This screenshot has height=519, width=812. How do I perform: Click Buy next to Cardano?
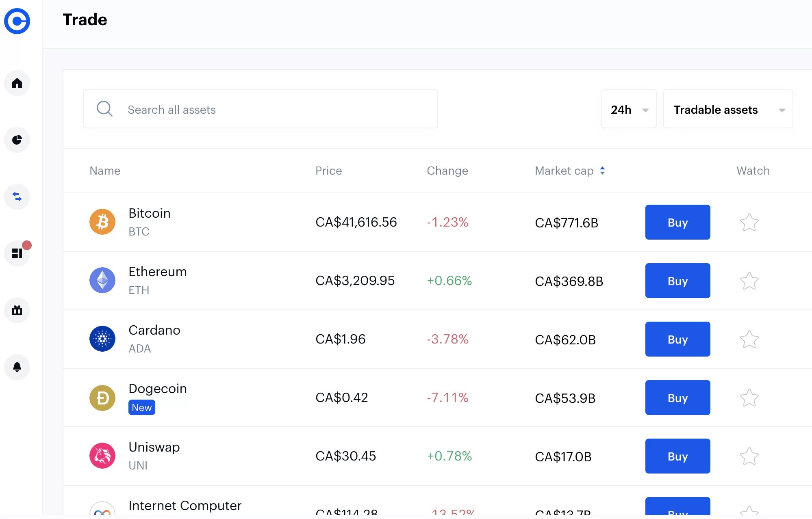[x=677, y=339]
